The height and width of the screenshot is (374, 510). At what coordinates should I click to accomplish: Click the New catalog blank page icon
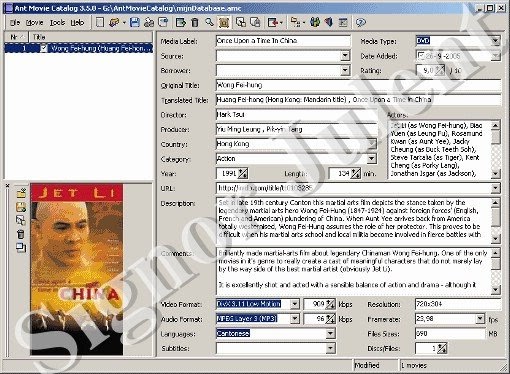point(100,22)
